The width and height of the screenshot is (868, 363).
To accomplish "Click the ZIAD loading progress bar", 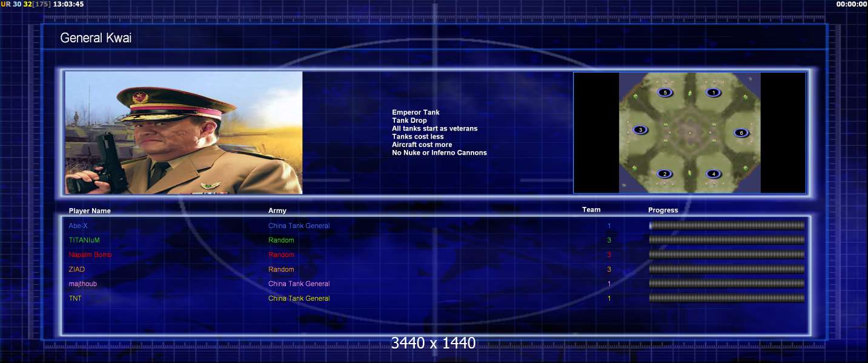I will pyautogui.click(x=727, y=269).
